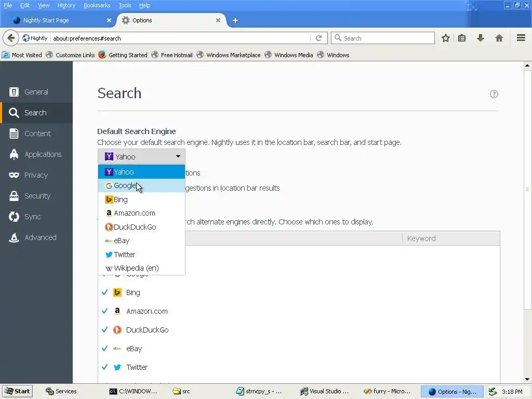The width and height of the screenshot is (532, 399).
Task: Toggle the DuckDuckGo one-click search checkmark
Action: (x=105, y=330)
